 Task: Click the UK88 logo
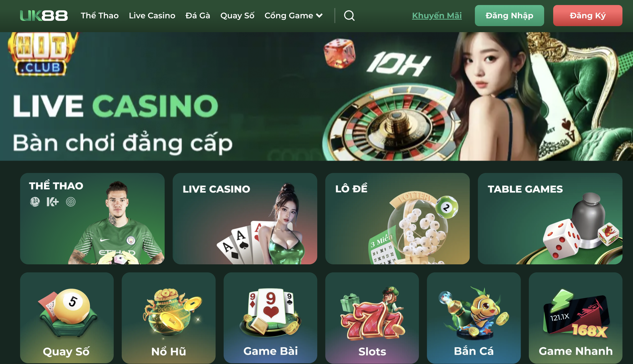44,16
